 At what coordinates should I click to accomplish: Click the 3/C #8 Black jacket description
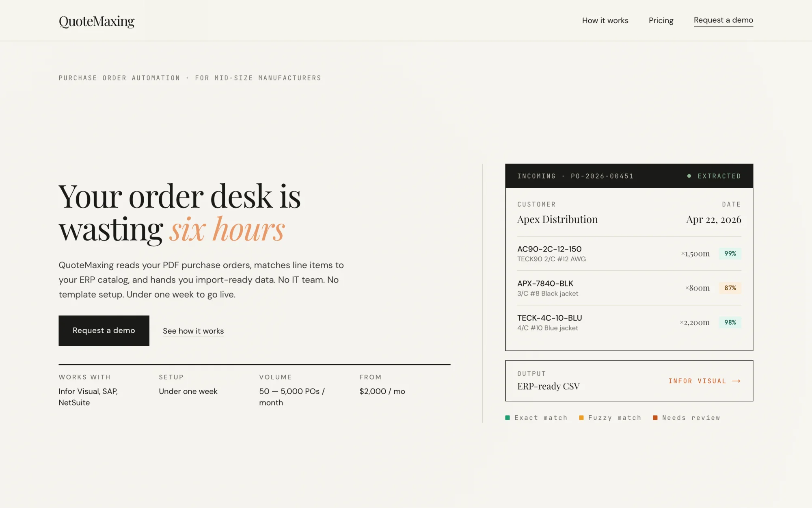pos(548,293)
